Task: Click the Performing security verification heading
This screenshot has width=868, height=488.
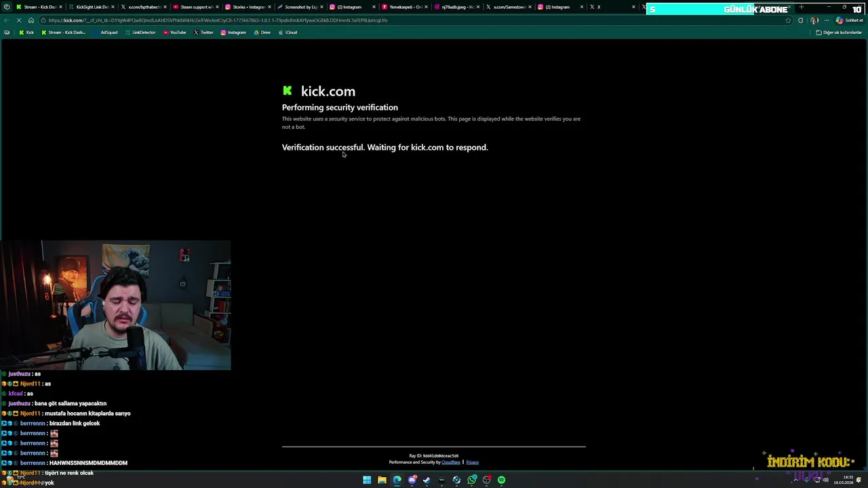Action: tap(340, 107)
